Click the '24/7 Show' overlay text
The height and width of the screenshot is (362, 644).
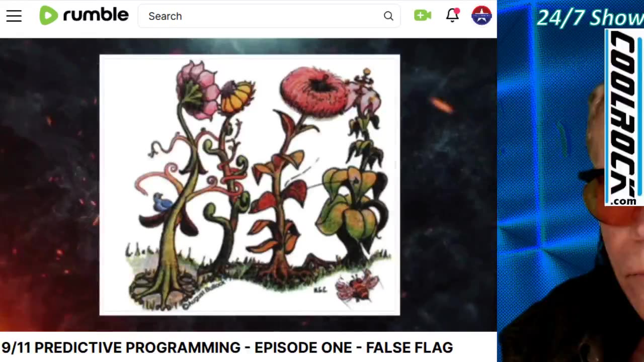point(590,18)
